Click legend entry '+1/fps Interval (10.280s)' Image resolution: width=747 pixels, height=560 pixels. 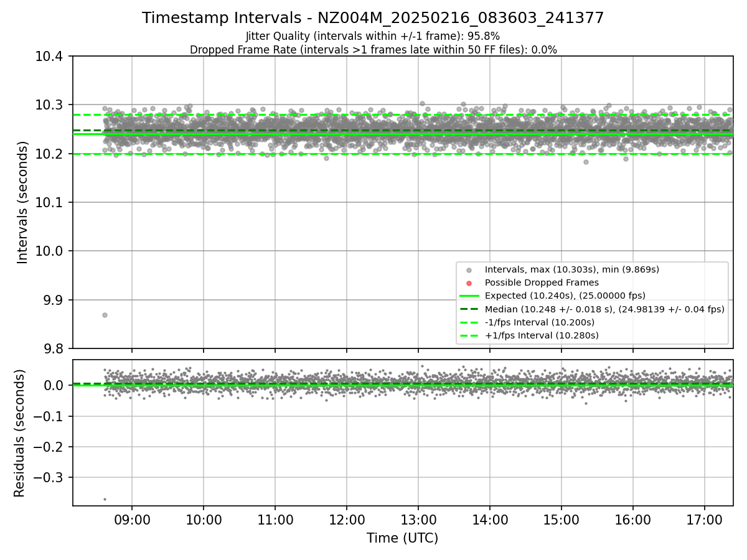click(541, 335)
